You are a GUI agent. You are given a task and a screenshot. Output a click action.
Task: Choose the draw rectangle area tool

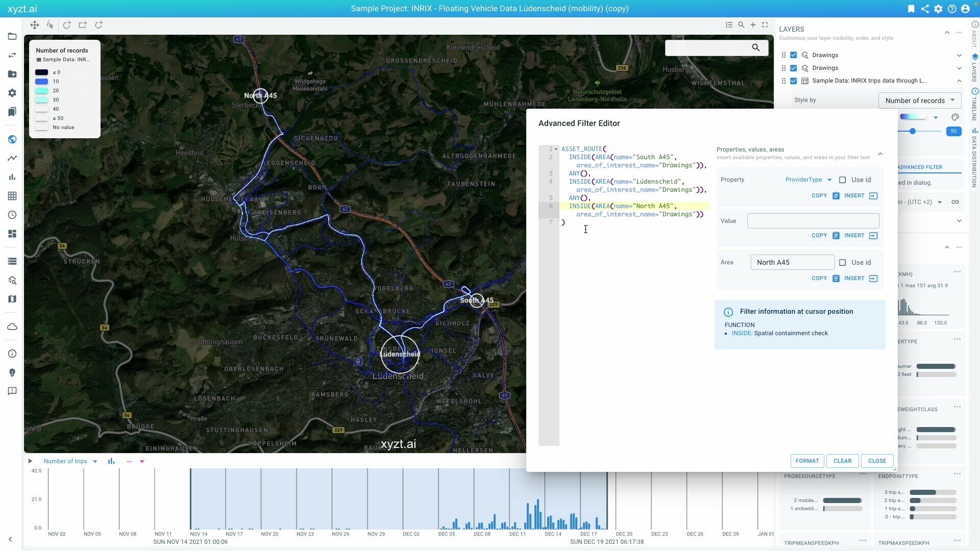point(82,24)
